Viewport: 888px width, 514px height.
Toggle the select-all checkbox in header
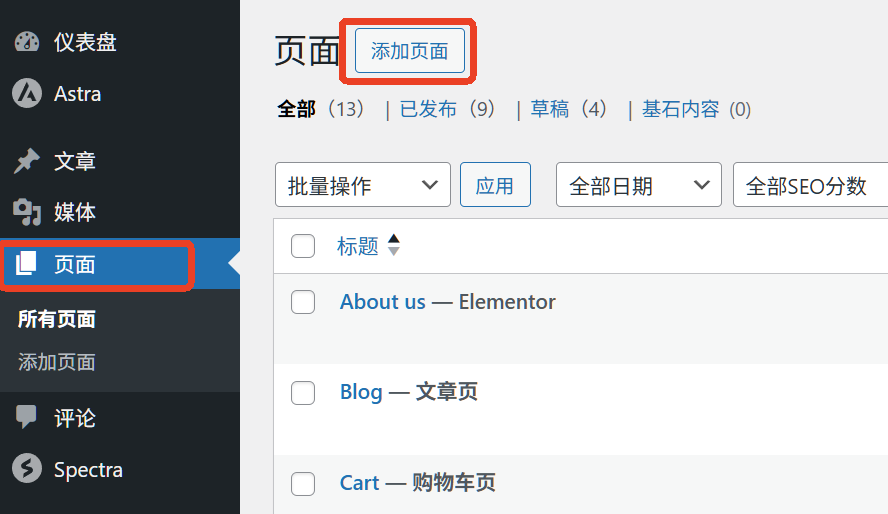pos(303,246)
